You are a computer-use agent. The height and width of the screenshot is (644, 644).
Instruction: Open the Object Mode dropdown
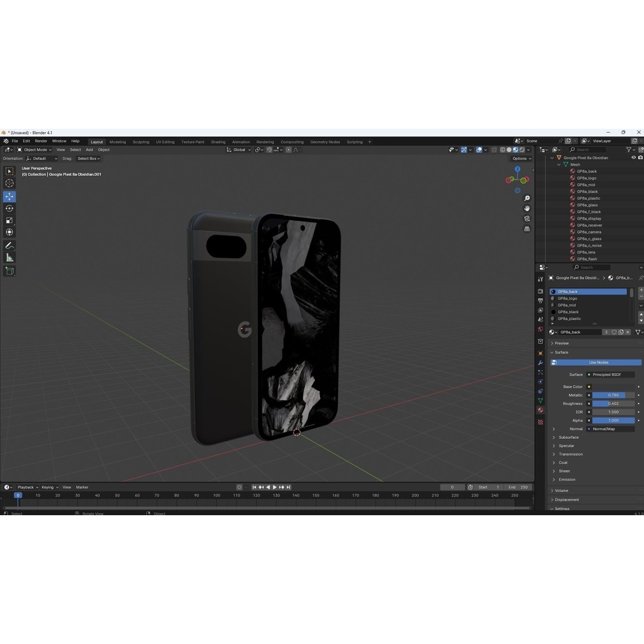35,150
